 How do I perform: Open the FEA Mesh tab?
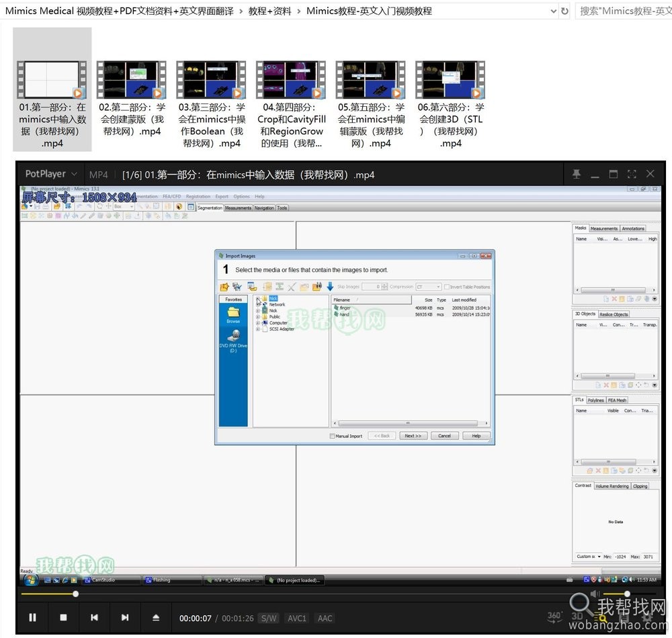coord(617,400)
